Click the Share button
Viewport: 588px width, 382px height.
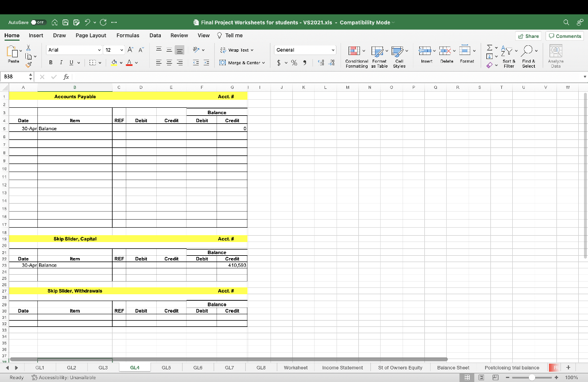528,36
